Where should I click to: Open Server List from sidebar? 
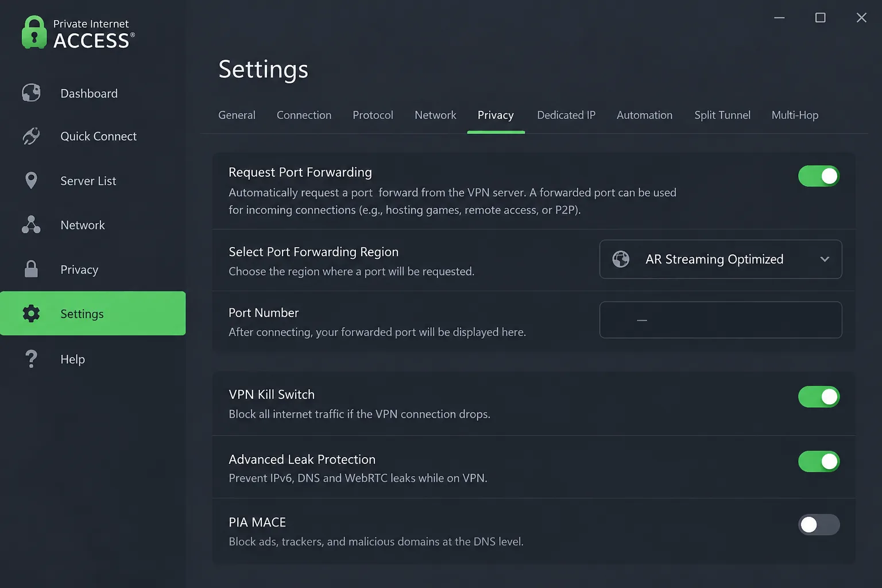(x=93, y=181)
